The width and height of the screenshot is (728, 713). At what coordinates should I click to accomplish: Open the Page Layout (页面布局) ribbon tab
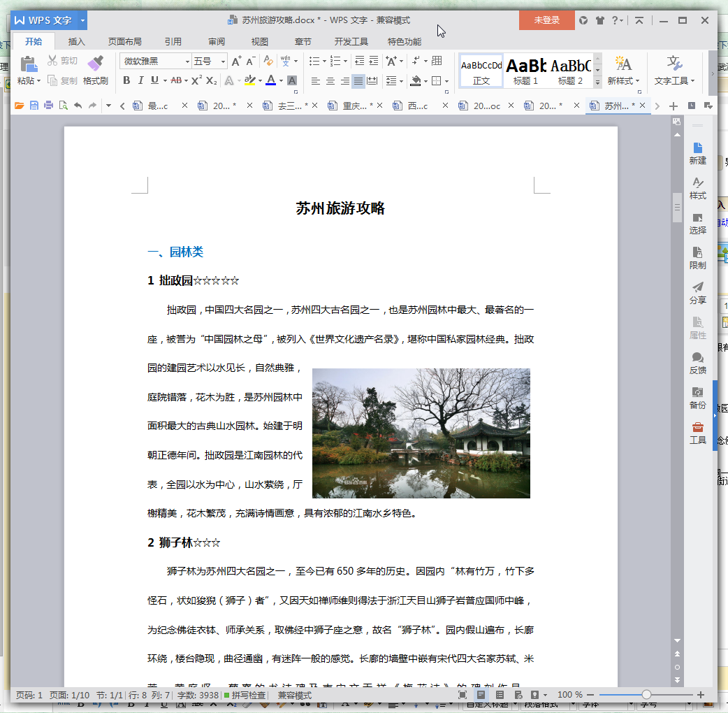[x=125, y=41]
